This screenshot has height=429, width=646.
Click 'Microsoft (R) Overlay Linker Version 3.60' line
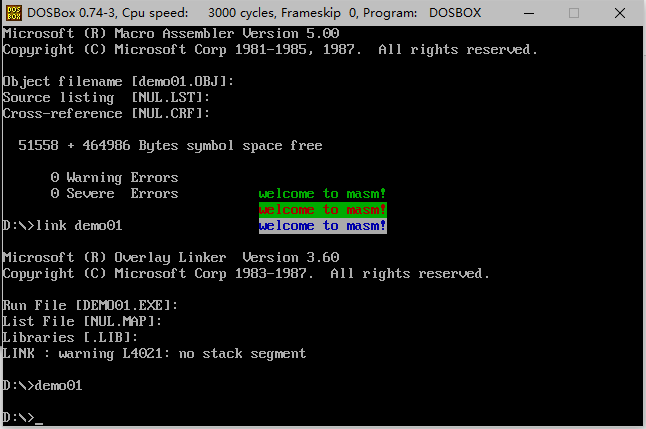(171, 258)
